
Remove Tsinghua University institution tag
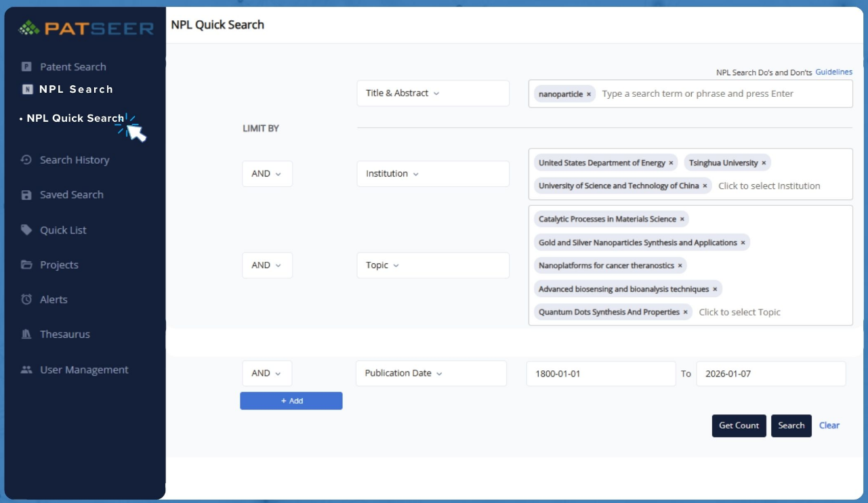[764, 163]
